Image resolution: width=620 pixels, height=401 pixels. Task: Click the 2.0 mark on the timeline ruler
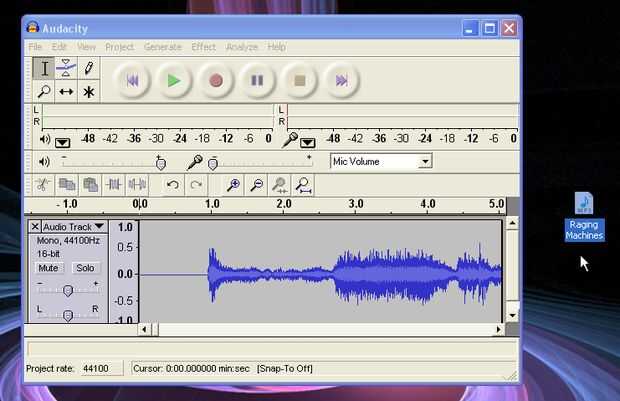pyautogui.click(x=284, y=204)
